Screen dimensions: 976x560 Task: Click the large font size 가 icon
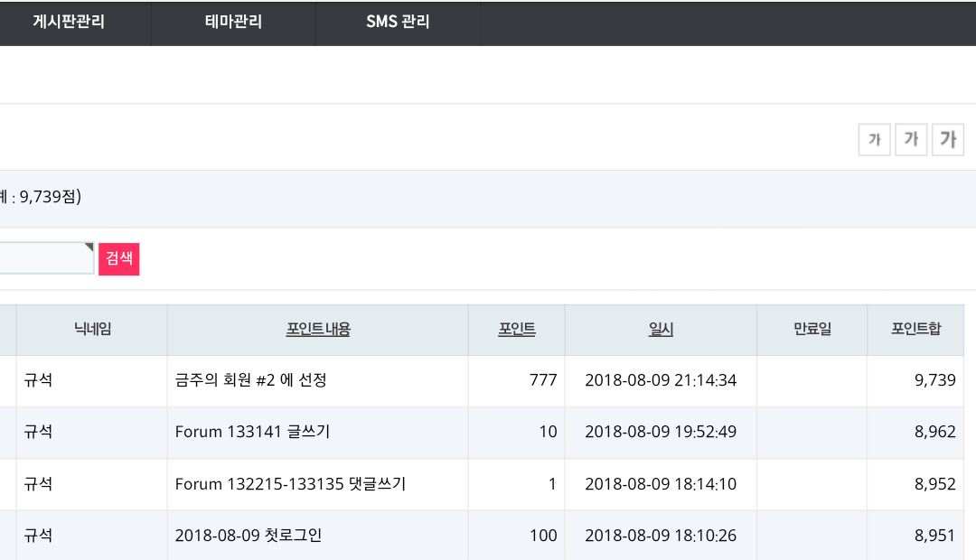948,139
